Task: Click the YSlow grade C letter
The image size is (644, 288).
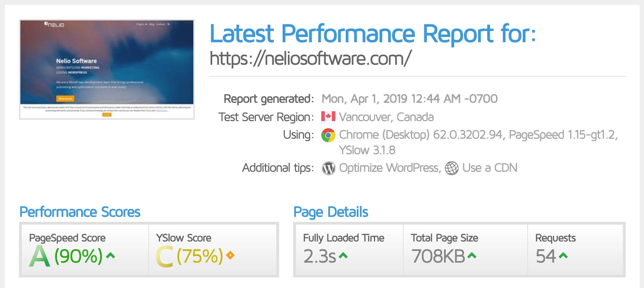Action: pyautogui.click(x=165, y=256)
